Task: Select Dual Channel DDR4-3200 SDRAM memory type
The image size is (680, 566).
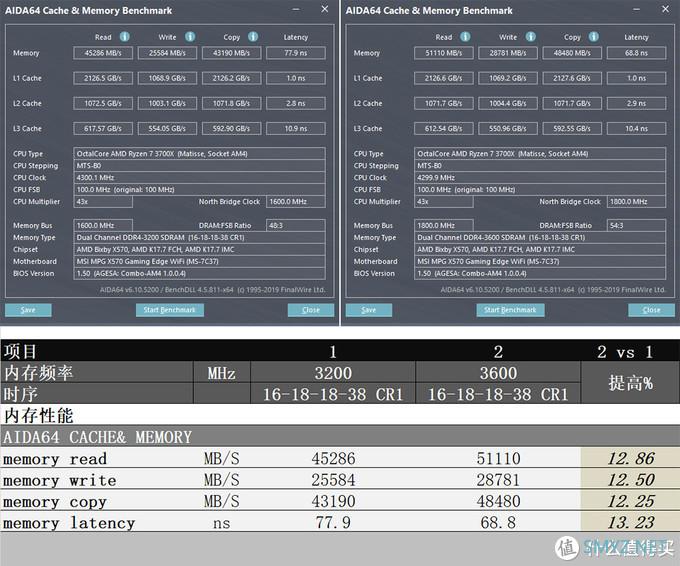Action: pyautogui.click(x=199, y=238)
